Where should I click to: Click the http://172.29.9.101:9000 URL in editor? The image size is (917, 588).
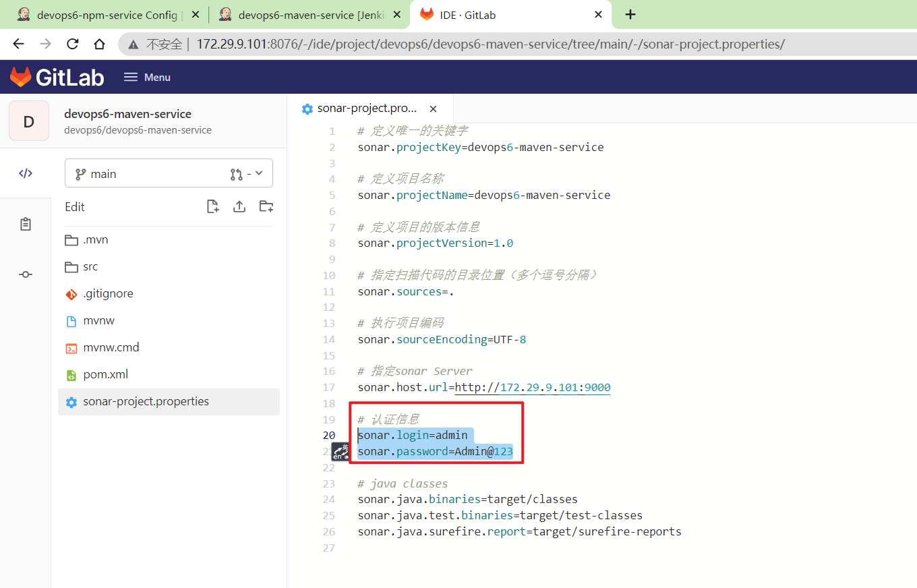[533, 387]
